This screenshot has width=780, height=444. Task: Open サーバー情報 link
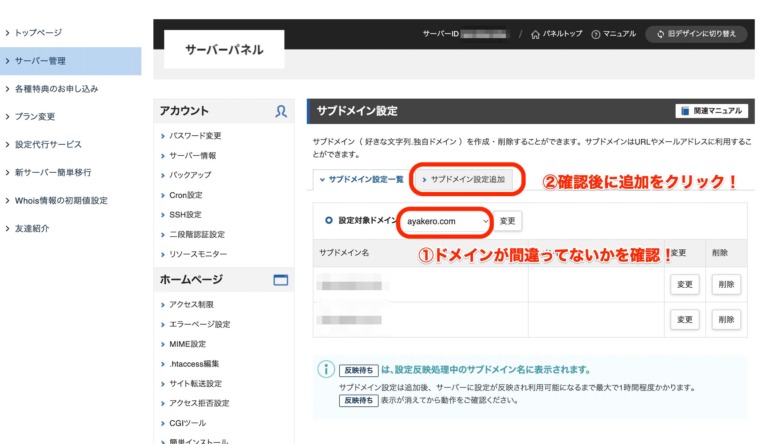point(192,156)
